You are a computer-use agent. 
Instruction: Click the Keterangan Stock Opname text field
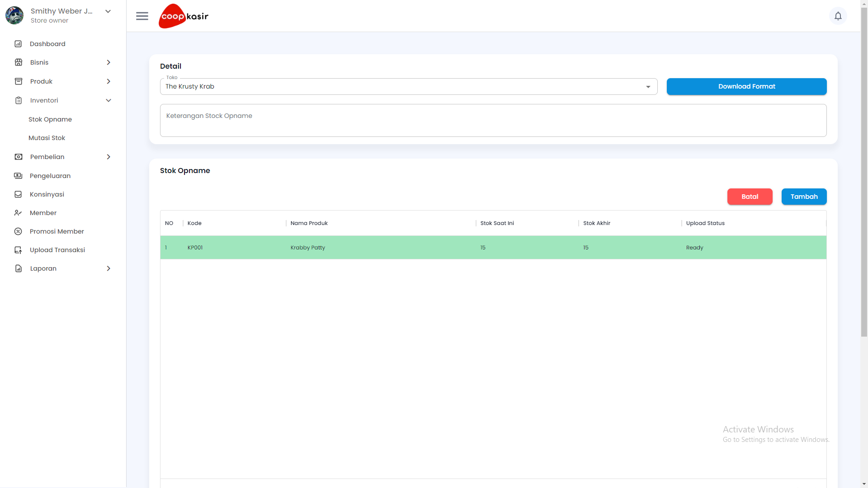click(x=493, y=120)
